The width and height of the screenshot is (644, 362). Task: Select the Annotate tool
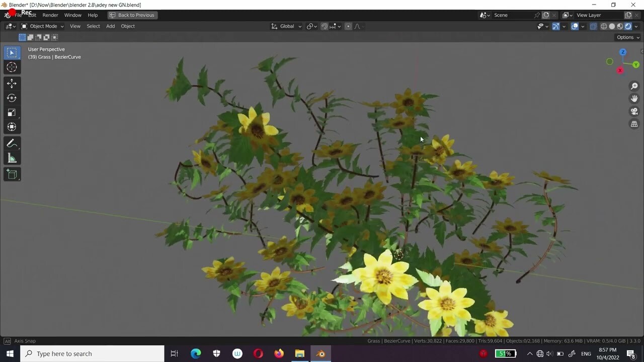coord(12,143)
